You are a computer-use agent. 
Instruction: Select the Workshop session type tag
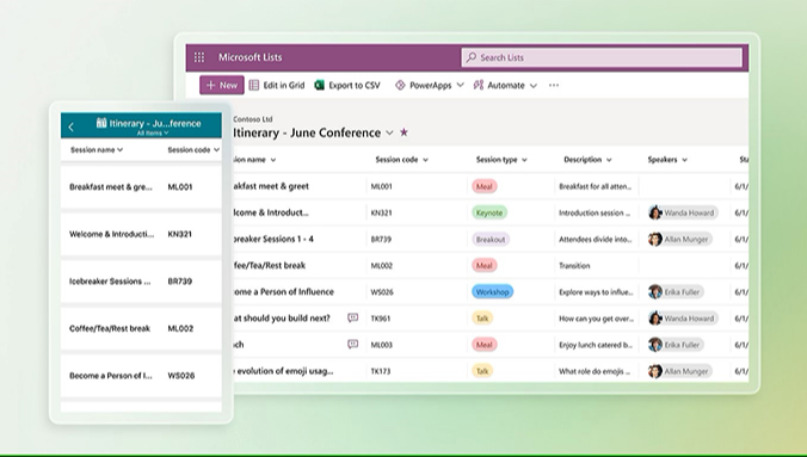[492, 292]
